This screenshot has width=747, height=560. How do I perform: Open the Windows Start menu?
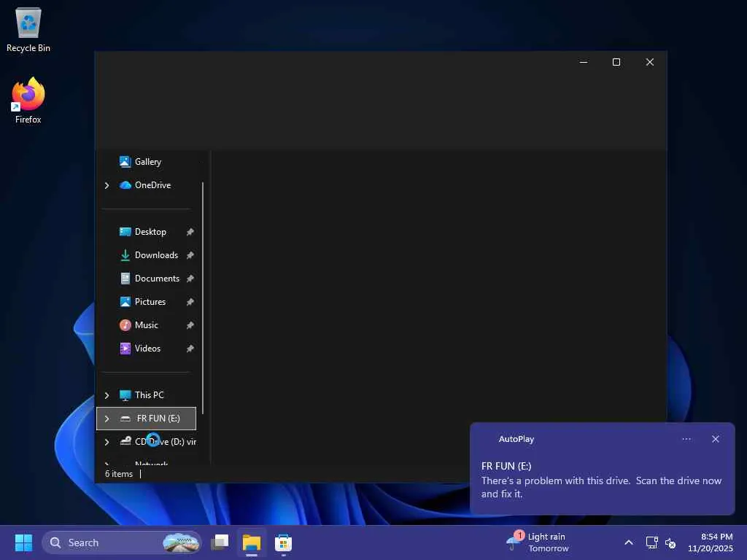point(23,542)
